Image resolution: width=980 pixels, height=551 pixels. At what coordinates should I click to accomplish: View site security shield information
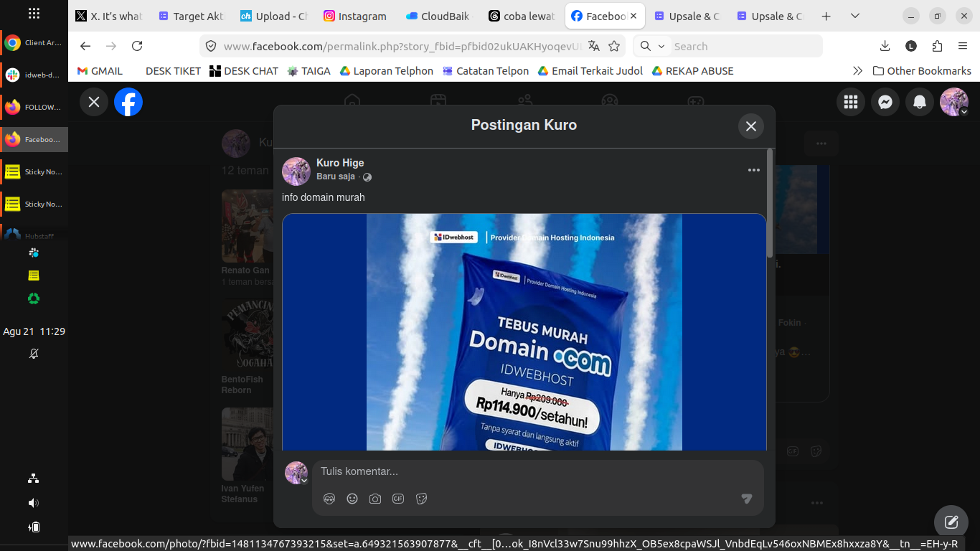pyautogui.click(x=211, y=46)
